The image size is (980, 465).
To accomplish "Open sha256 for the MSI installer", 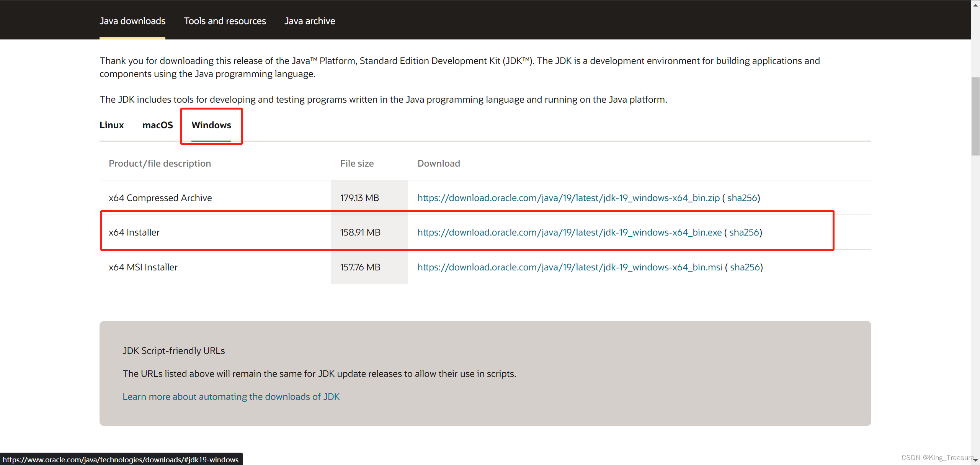I will (x=745, y=267).
